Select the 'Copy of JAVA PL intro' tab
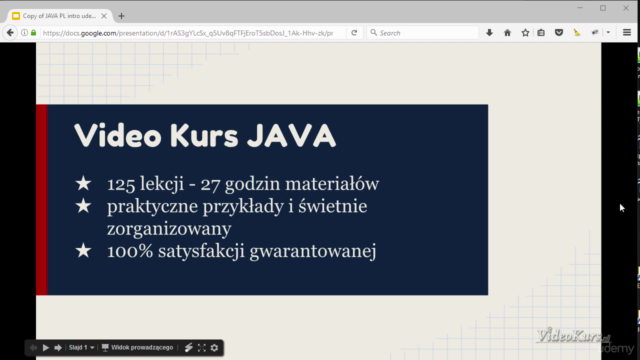Screen dimensions: 640x360 (x=59, y=16)
